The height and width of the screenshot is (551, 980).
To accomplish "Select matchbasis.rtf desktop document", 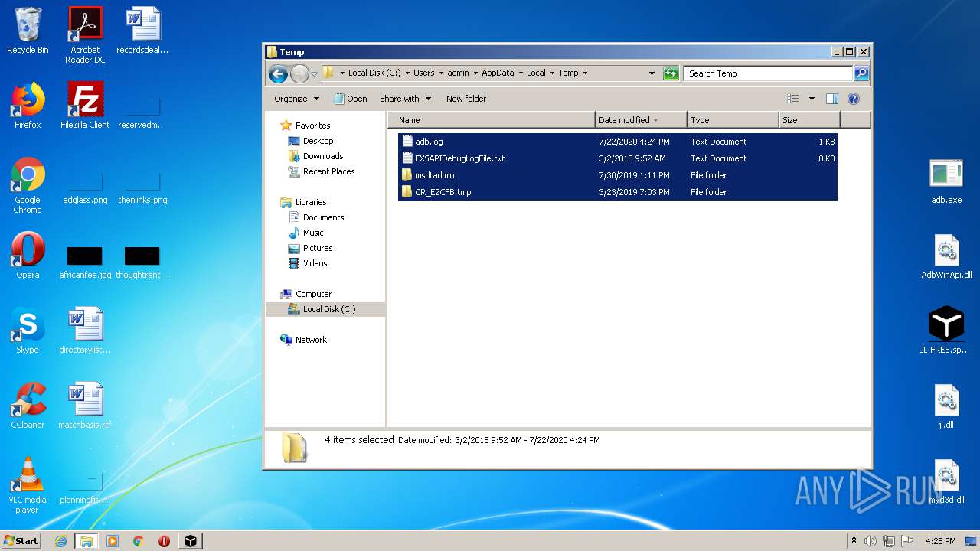I will click(85, 406).
